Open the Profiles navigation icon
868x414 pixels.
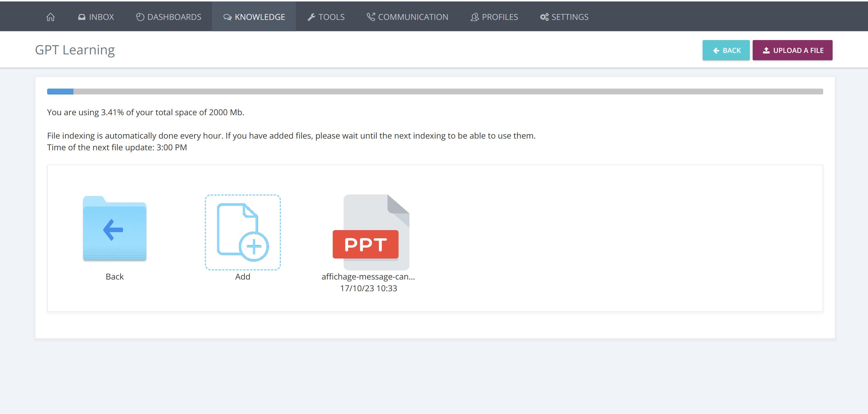point(474,16)
